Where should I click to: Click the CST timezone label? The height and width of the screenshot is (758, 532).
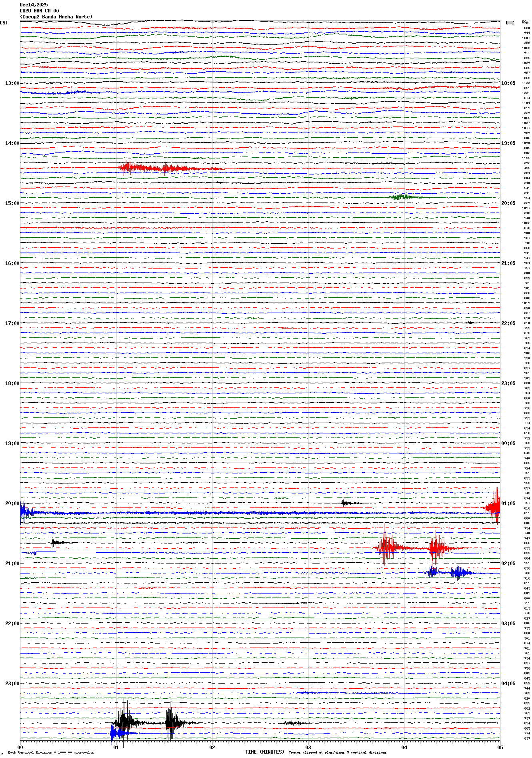4,23
